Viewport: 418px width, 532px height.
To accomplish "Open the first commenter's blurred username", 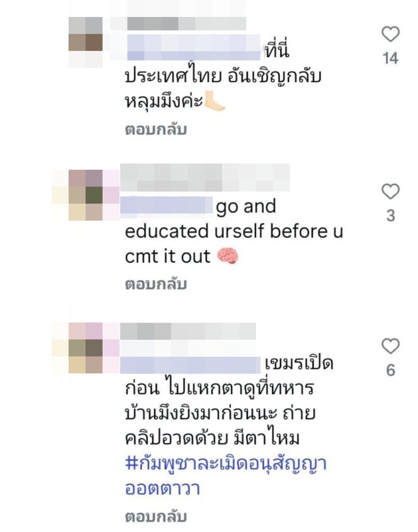I will coord(186,23).
